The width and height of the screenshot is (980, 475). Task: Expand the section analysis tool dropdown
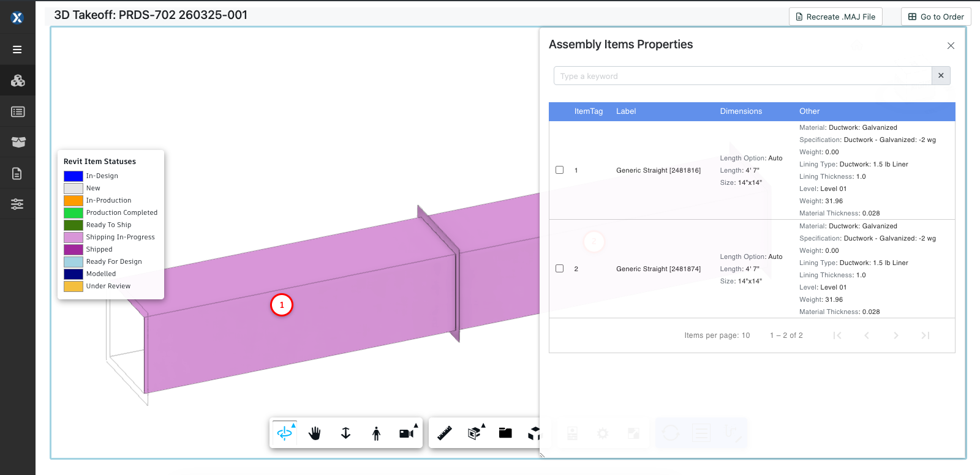click(475, 433)
